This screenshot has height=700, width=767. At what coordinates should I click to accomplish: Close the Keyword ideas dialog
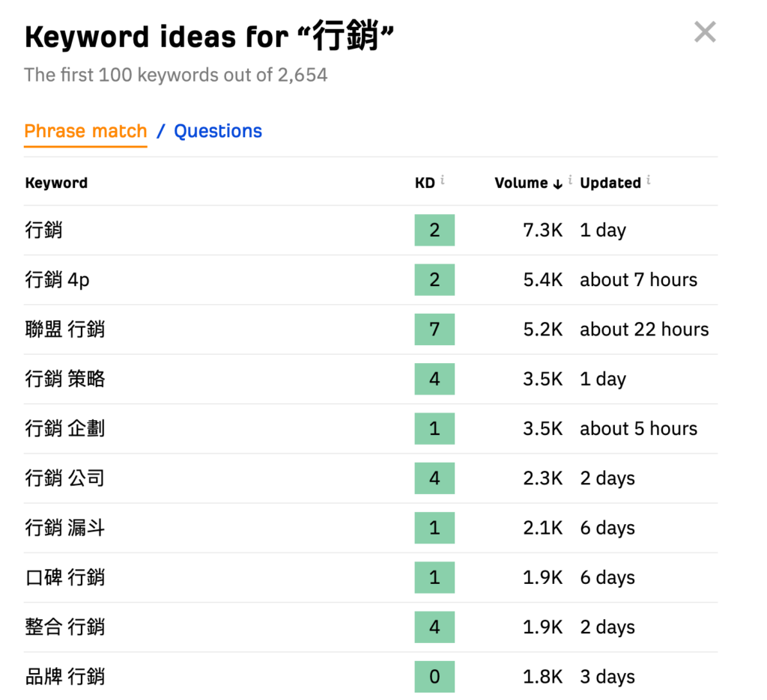pos(705,32)
